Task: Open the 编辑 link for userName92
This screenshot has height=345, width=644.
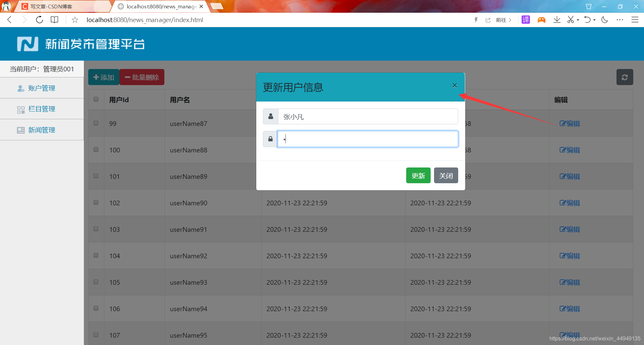Action: pos(569,256)
